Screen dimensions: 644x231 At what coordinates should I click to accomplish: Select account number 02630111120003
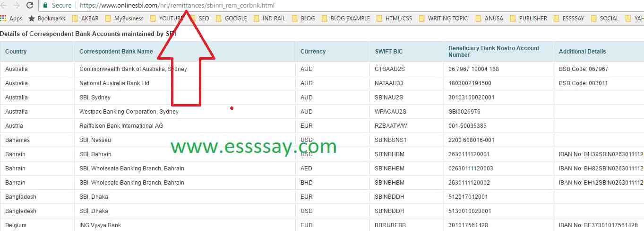pyautogui.click(x=471, y=169)
